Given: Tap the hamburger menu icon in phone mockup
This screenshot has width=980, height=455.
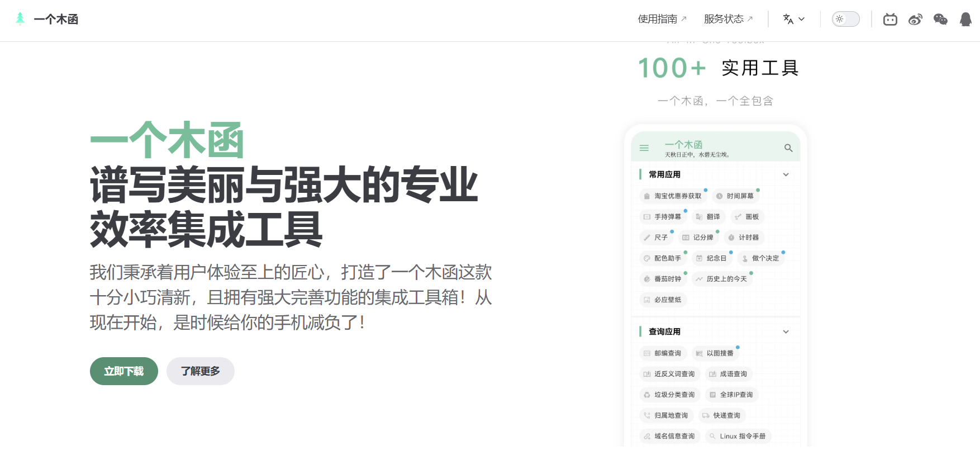Looking at the screenshot, I should pyautogui.click(x=644, y=148).
